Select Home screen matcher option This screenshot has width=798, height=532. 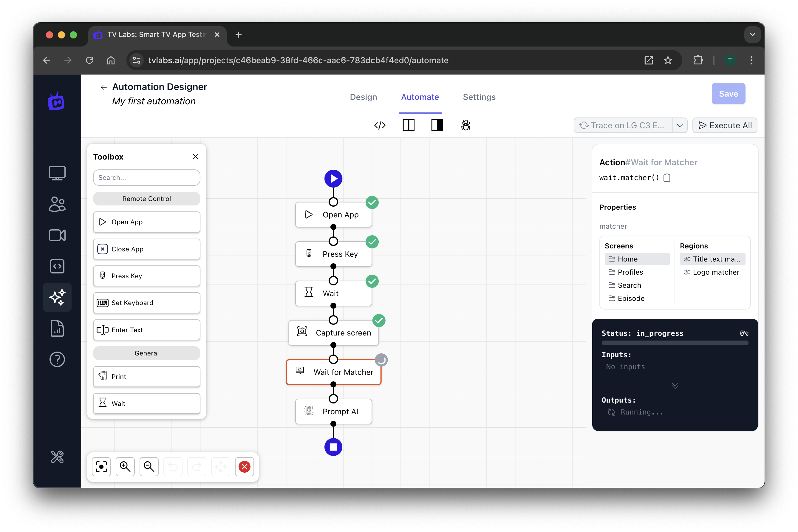627,258
